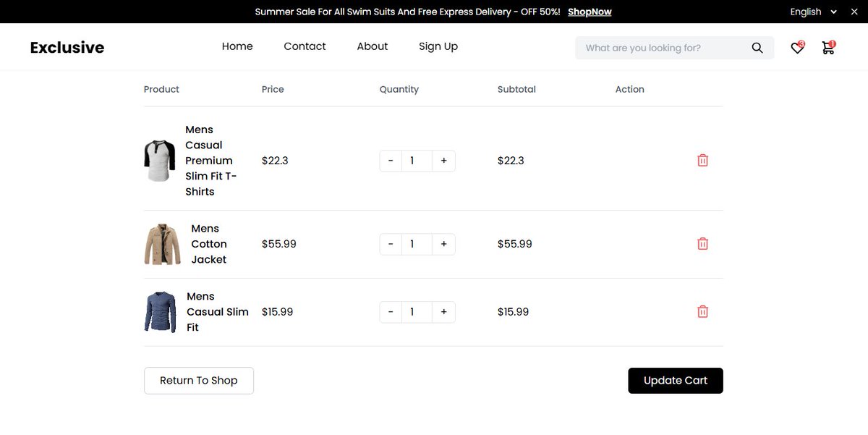This screenshot has height=435, width=868.
Task: Increase quantity of Mens Cotton Jacket
Action: click(443, 244)
